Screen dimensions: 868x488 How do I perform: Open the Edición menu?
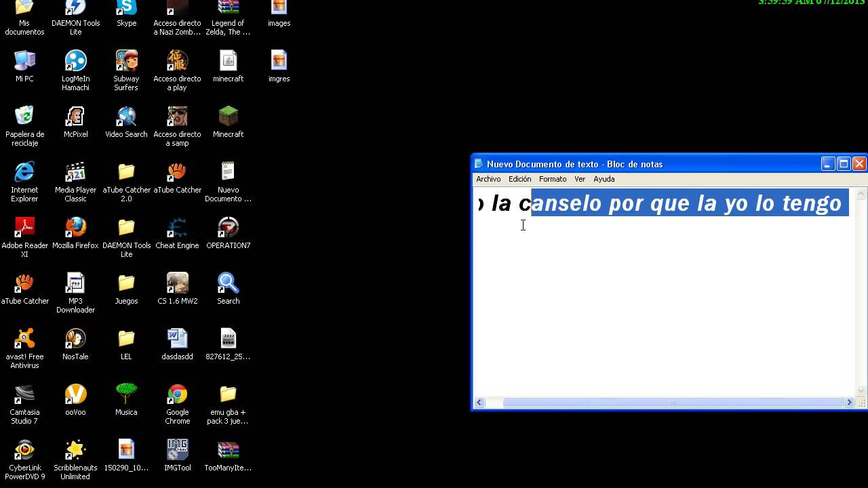click(519, 179)
